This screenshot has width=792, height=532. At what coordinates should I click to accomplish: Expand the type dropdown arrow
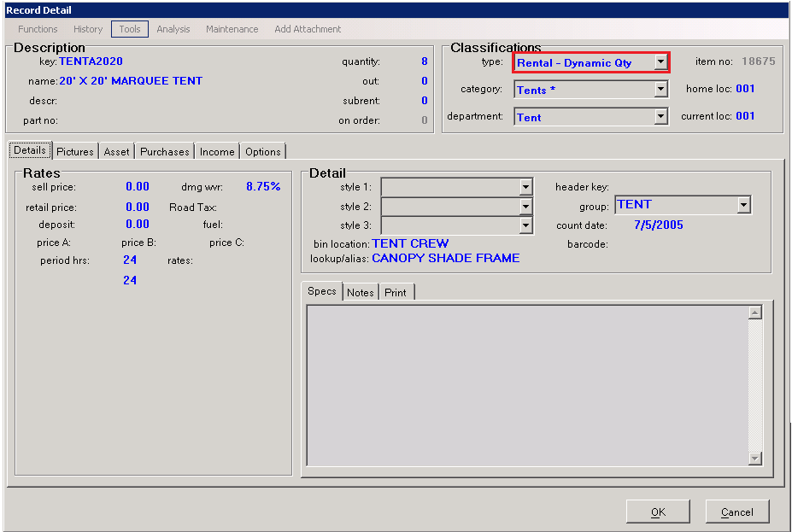(x=660, y=62)
